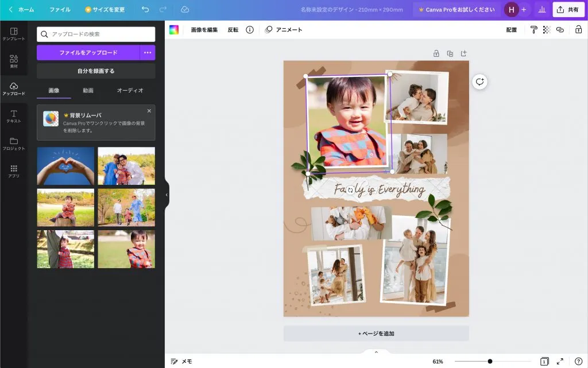This screenshot has height=368, width=588.
Task: Toggle the page lock above the canvas
Action: [x=436, y=53]
